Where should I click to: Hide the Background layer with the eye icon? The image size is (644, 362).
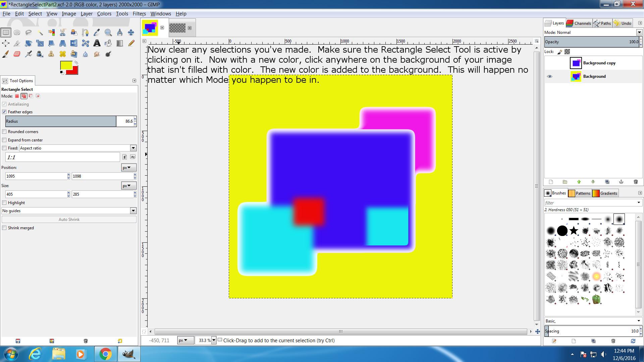click(x=549, y=76)
